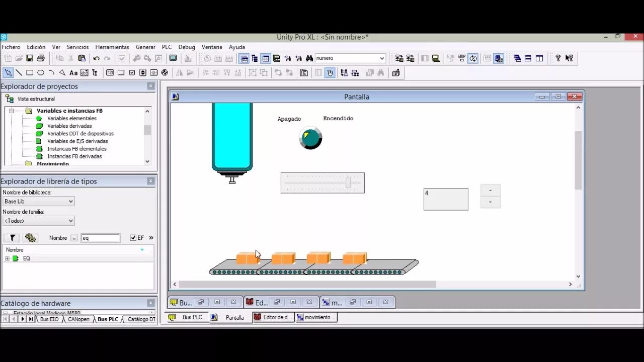Image resolution: width=644 pixels, height=362 pixels.
Task: Select the Button control tool
Action: pyautogui.click(x=121, y=73)
